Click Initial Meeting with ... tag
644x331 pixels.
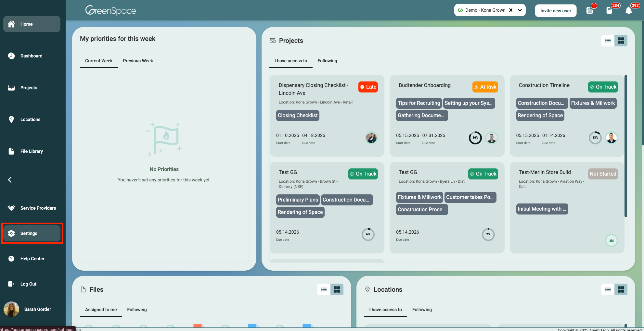542,209
